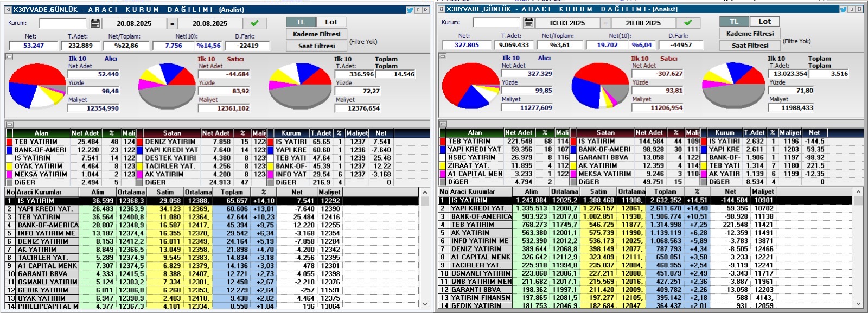
Task: Sort by Alim column header, left window
Action: 98,192
